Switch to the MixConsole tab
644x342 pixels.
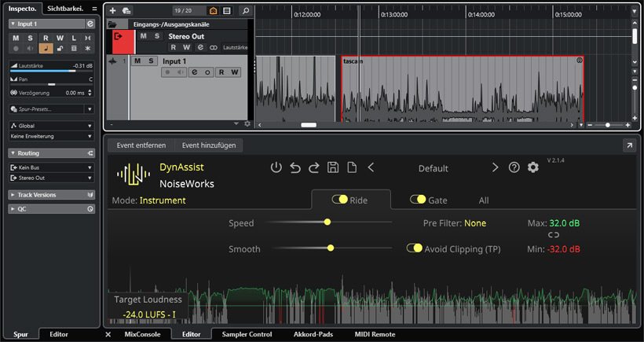click(142, 335)
